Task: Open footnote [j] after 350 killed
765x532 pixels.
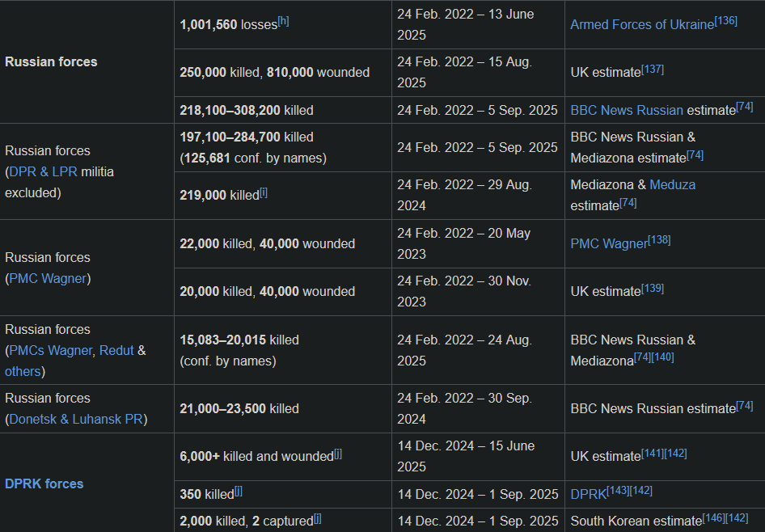Action: coord(239,491)
